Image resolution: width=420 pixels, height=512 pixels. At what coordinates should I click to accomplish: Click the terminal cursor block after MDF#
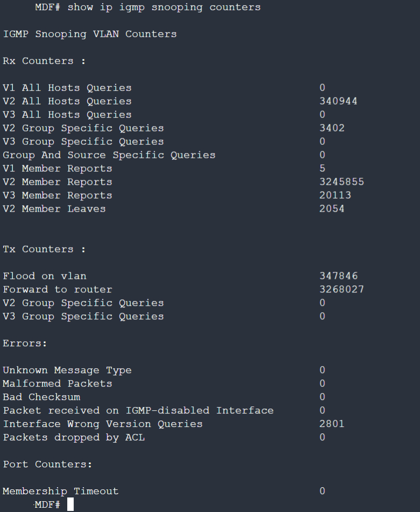(x=70, y=504)
